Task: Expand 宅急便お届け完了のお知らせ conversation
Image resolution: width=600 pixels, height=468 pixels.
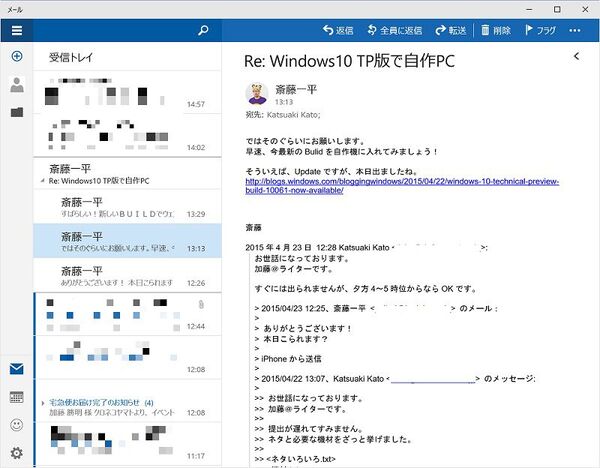Action: [x=42, y=403]
